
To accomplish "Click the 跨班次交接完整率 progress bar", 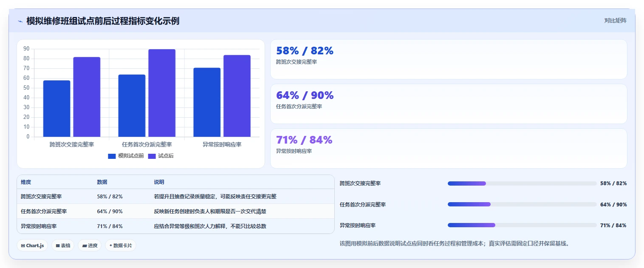I will click(522, 183).
